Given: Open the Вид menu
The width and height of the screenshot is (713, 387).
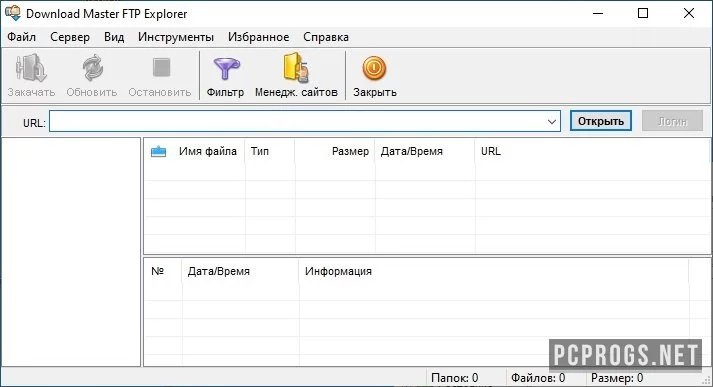Looking at the screenshot, I should pyautogui.click(x=114, y=37).
